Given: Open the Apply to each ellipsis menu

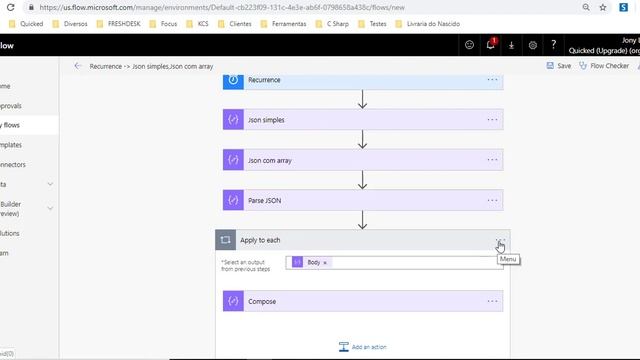Looking at the screenshot, I should (500, 240).
